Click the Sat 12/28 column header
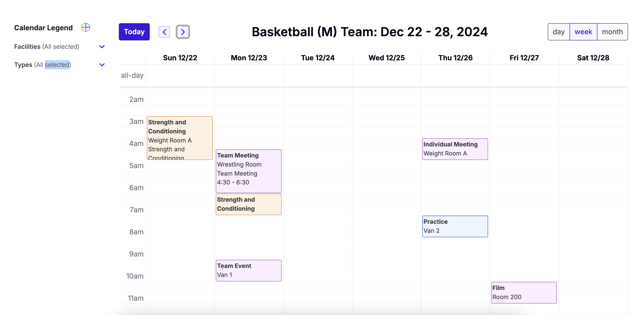This screenshot has height=315, width=644. pos(593,58)
